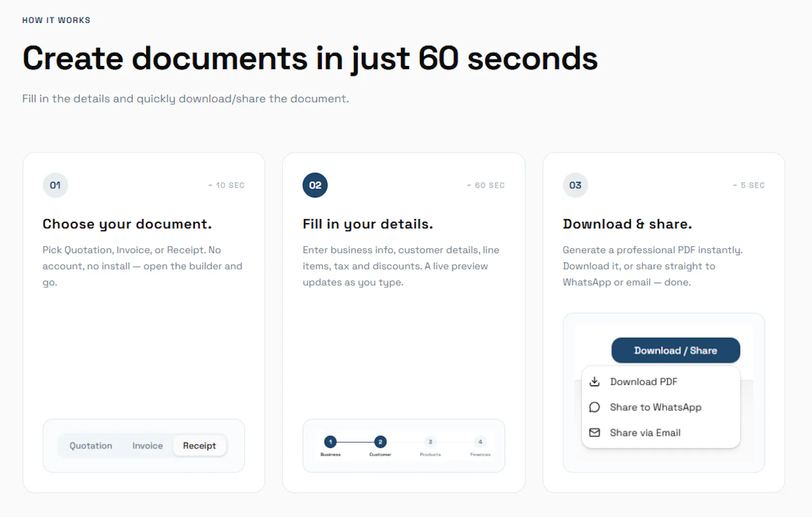Go to stepper step 3 Products
The image size is (812, 517).
[x=430, y=445]
